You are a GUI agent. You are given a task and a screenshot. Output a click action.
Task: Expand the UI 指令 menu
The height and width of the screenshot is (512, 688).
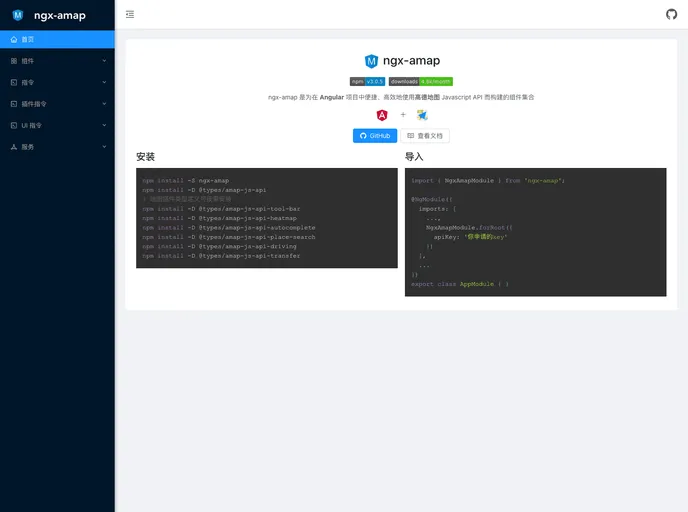[57, 125]
